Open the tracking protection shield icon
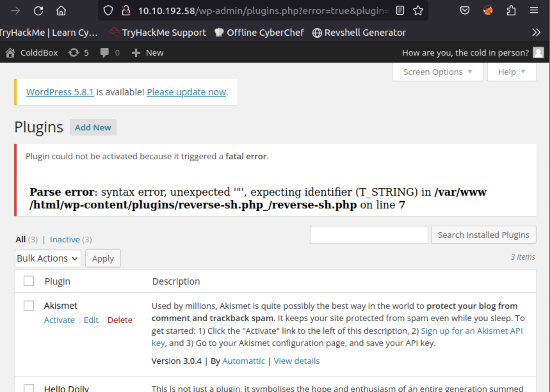 [x=108, y=11]
